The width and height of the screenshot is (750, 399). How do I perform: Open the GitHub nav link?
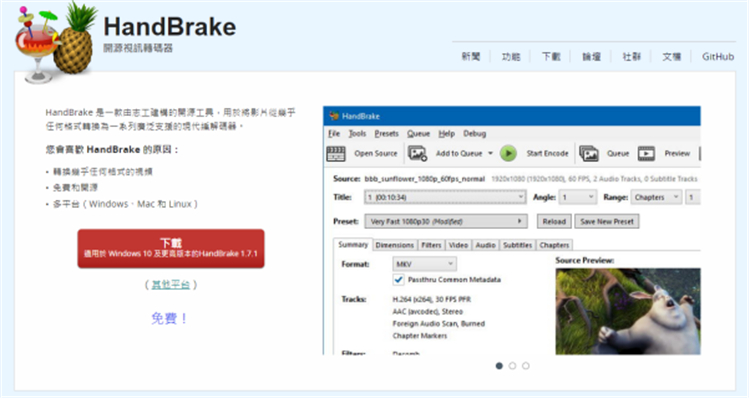(x=718, y=56)
